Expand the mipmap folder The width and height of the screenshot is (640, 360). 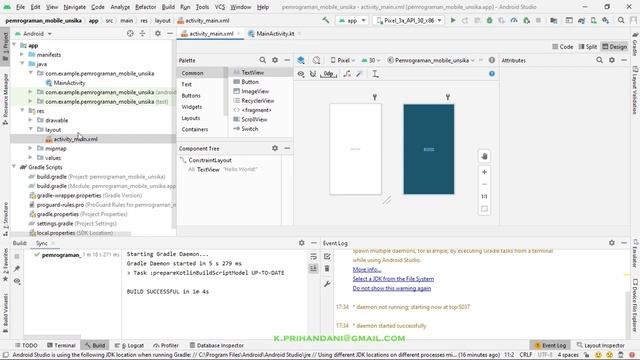pos(30,148)
